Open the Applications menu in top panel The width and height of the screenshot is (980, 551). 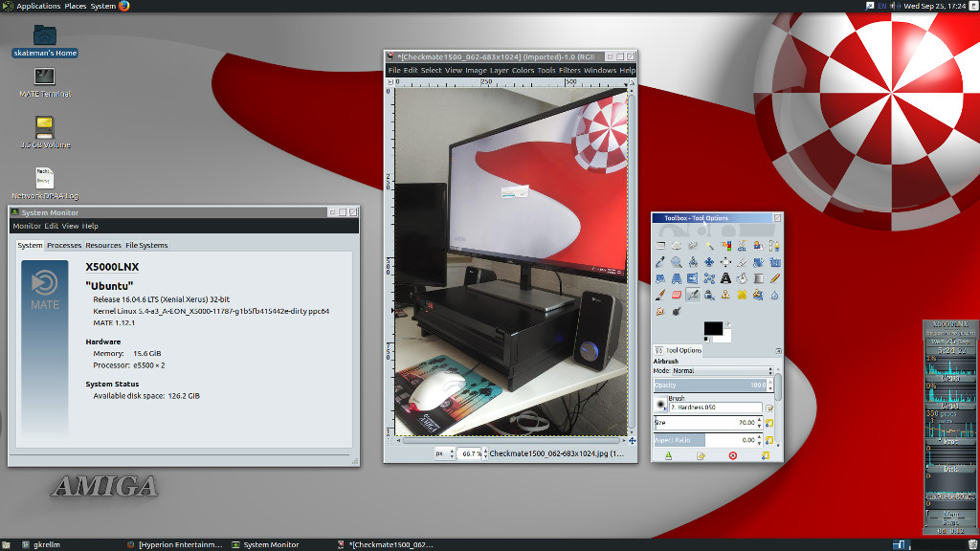click(x=38, y=6)
